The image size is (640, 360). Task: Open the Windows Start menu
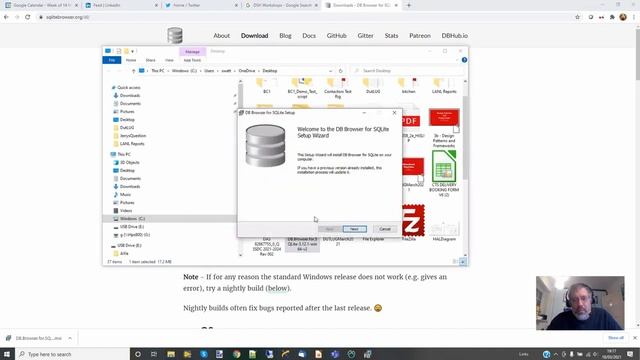pos(7,354)
